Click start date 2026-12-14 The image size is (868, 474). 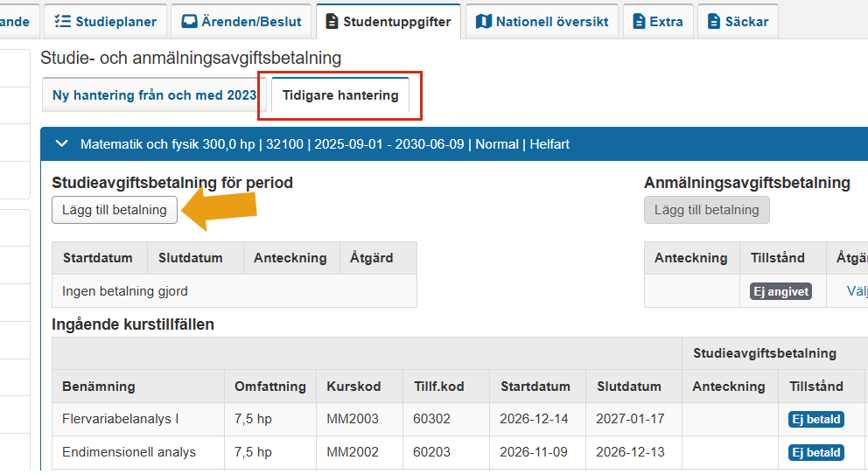(534, 419)
